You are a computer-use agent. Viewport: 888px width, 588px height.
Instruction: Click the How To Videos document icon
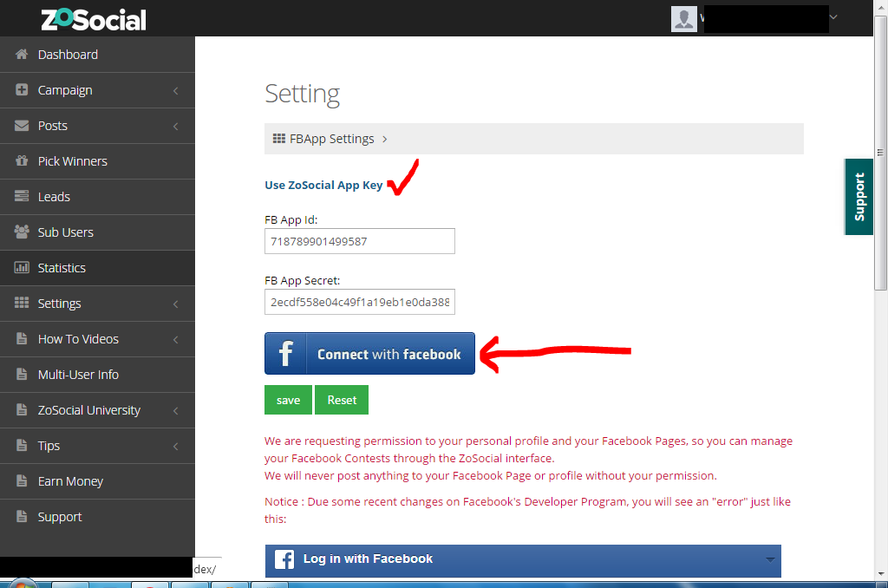coord(22,339)
